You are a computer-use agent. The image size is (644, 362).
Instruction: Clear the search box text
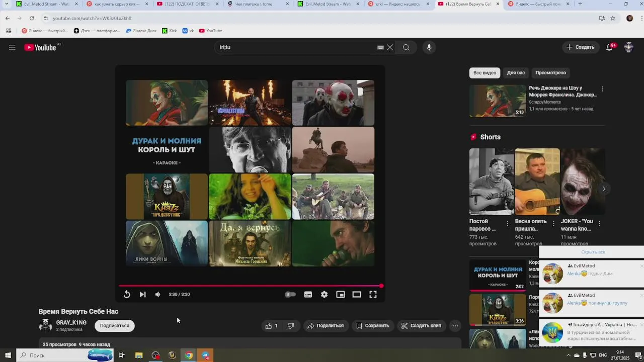click(390, 47)
